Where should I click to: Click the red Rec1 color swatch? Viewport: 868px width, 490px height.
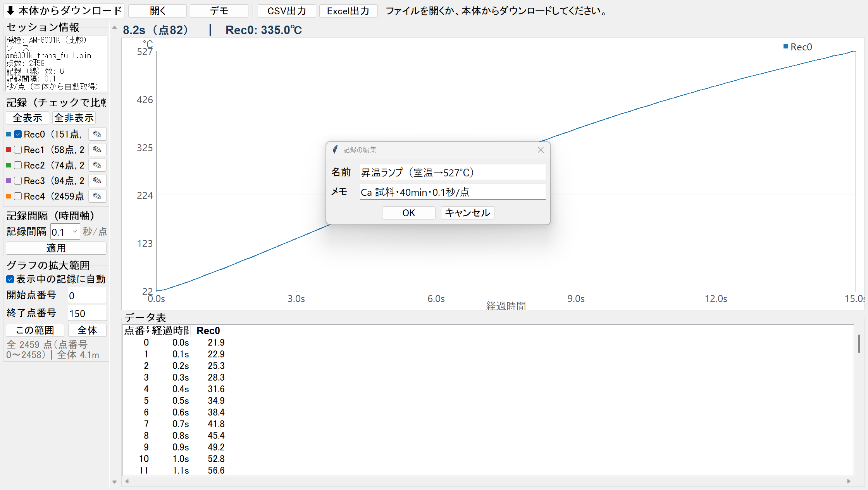click(9, 150)
